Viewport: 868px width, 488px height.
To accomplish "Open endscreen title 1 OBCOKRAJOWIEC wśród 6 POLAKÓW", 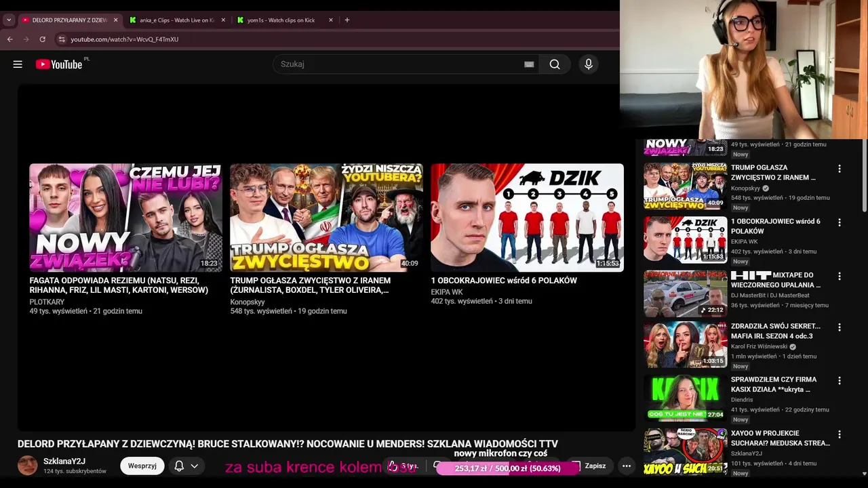I will point(504,281).
